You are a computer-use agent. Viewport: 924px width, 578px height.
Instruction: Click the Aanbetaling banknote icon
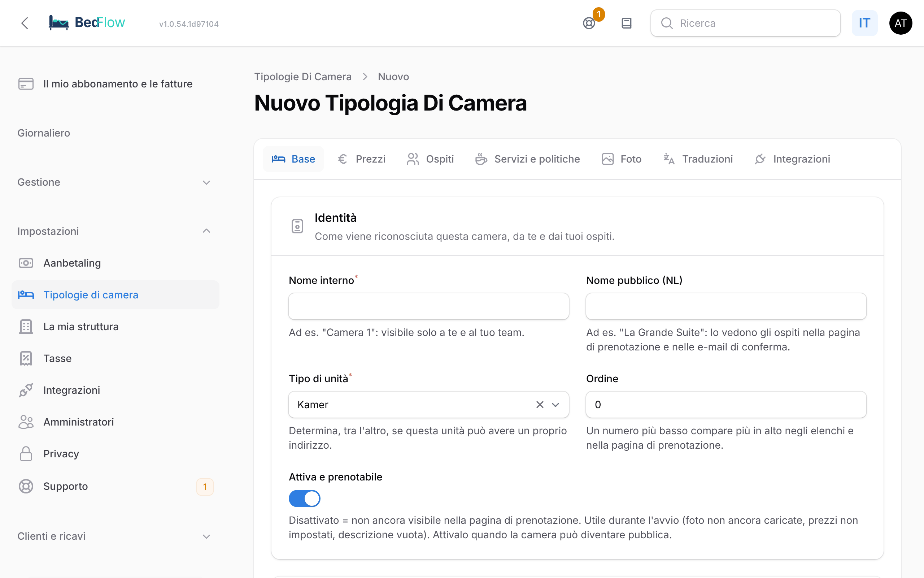(x=26, y=263)
